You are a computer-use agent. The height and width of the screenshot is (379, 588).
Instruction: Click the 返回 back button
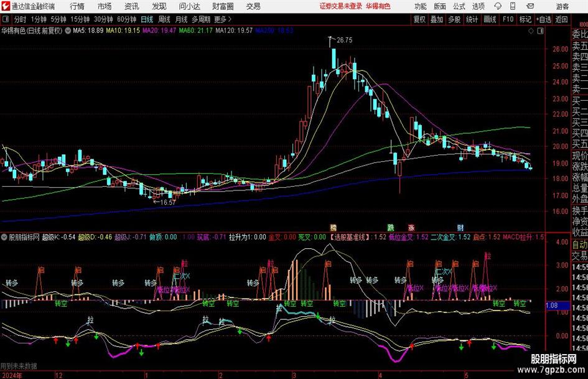click(x=561, y=19)
